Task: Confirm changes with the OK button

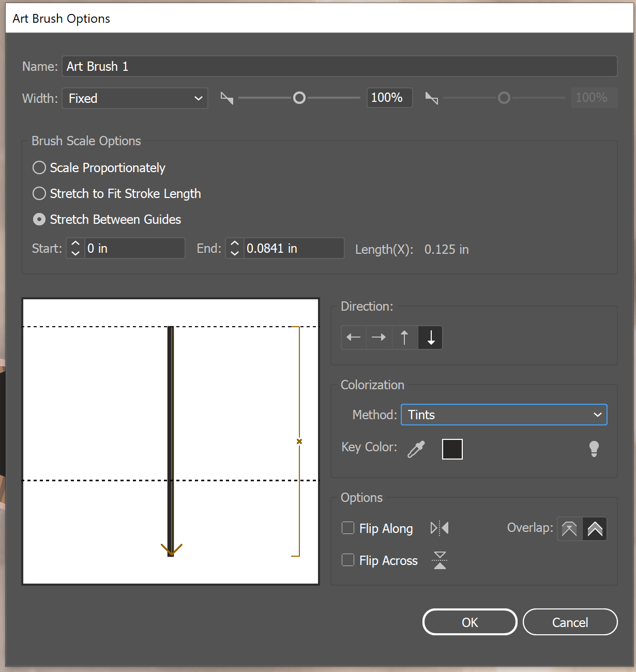Action: 469,622
